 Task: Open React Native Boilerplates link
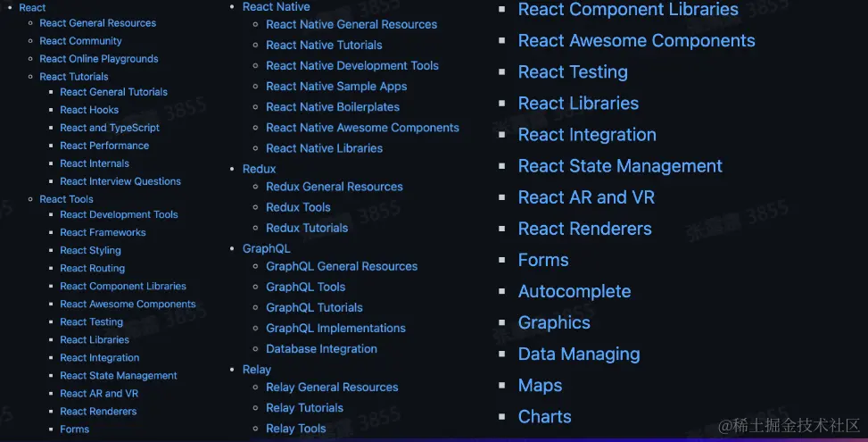pyautogui.click(x=332, y=107)
